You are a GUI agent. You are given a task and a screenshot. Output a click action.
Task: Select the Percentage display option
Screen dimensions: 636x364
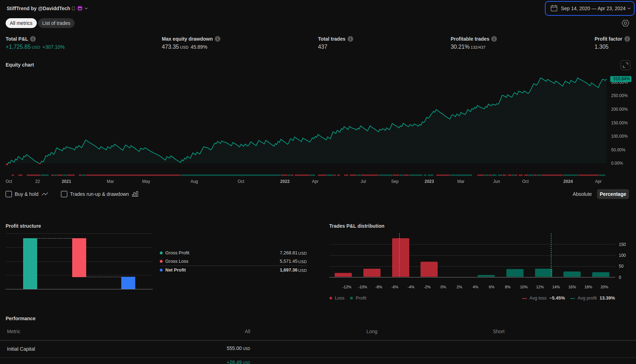click(613, 194)
